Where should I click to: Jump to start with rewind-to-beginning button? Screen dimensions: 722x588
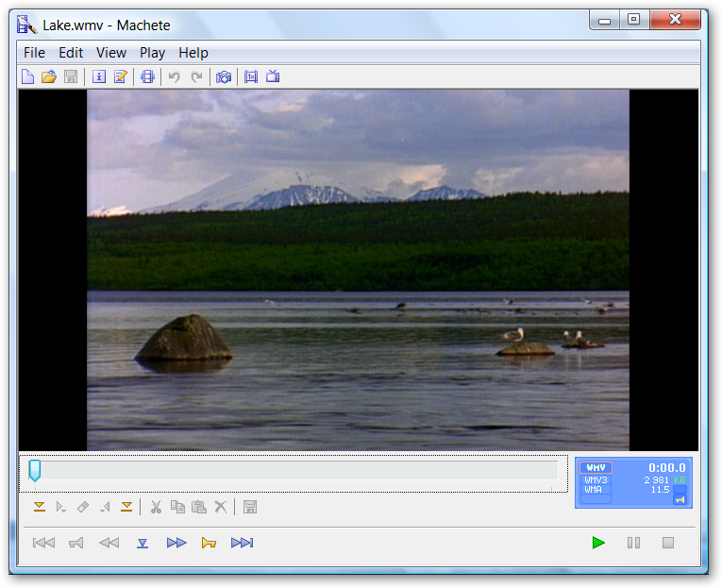click(x=43, y=543)
